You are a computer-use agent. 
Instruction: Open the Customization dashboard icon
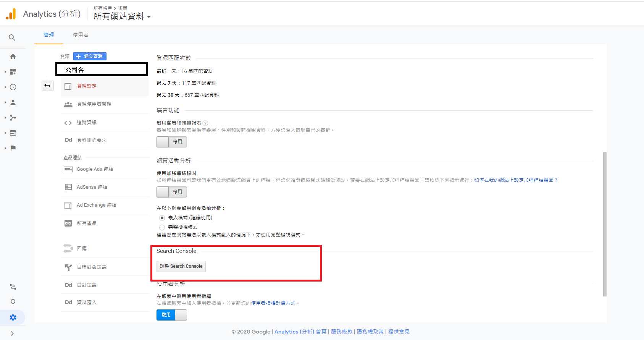(x=13, y=72)
